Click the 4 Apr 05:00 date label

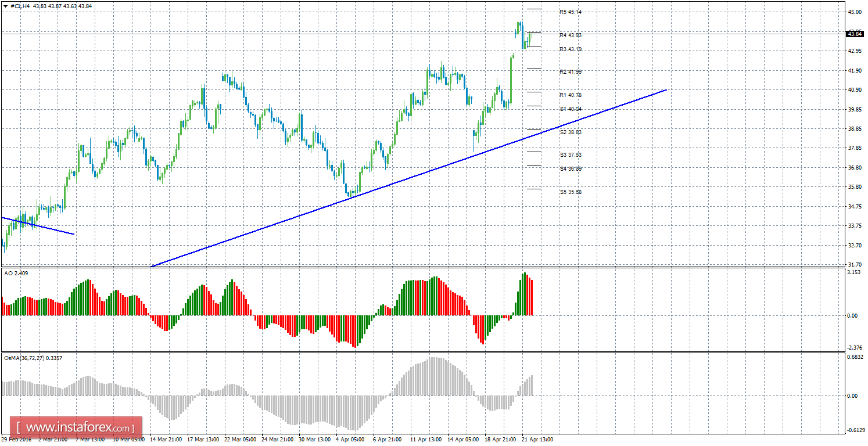(x=350, y=440)
